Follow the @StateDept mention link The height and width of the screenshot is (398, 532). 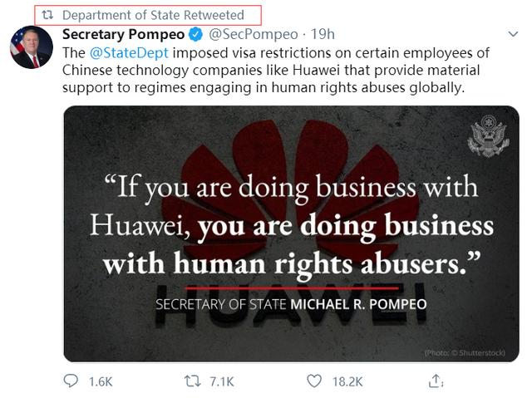[126, 52]
